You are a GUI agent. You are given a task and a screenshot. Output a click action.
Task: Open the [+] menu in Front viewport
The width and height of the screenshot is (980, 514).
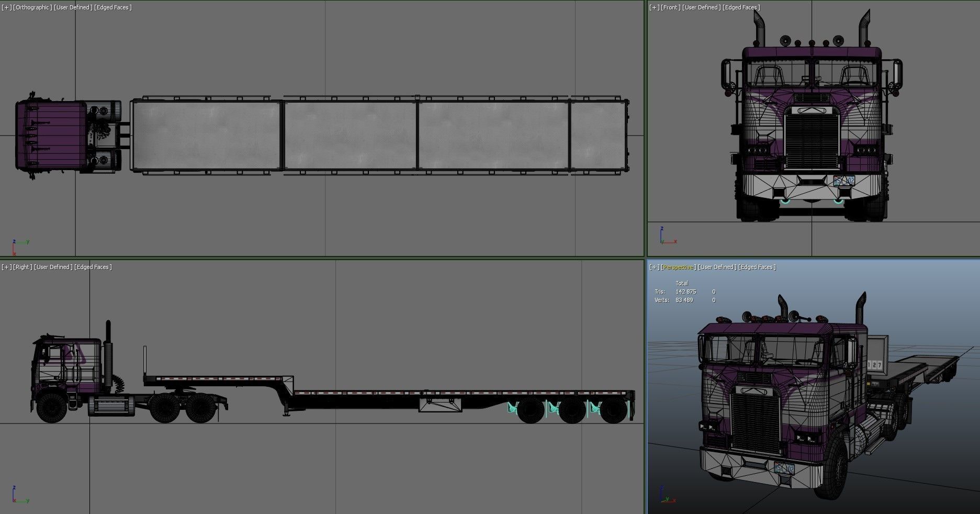pos(654,7)
